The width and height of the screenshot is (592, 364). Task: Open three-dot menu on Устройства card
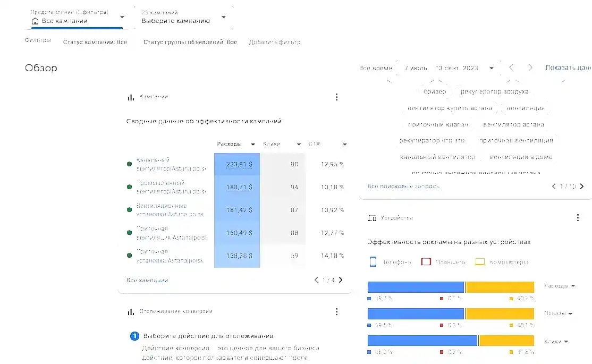click(578, 218)
